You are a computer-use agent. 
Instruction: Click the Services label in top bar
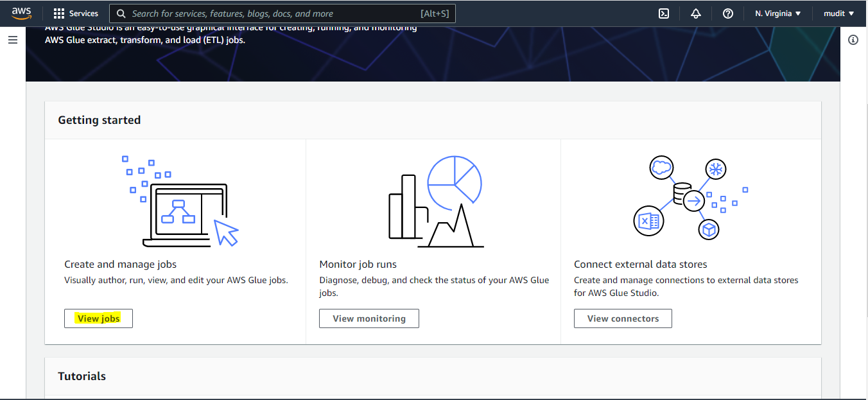(84, 13)
